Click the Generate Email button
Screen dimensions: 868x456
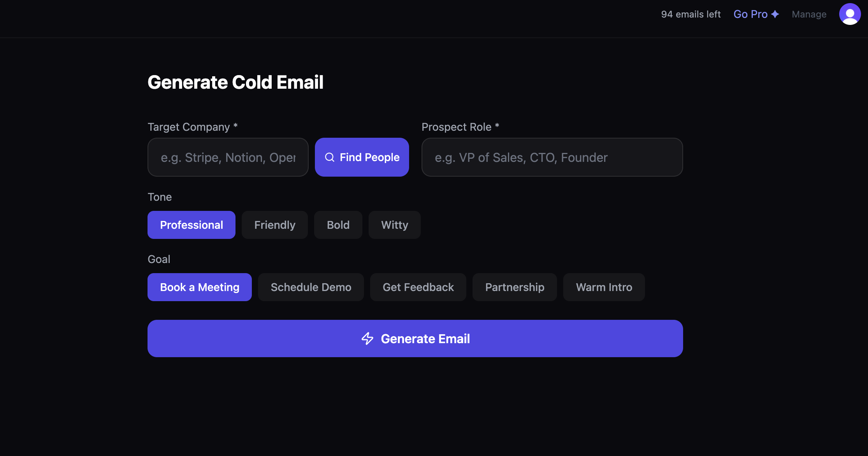pos(415,338)
